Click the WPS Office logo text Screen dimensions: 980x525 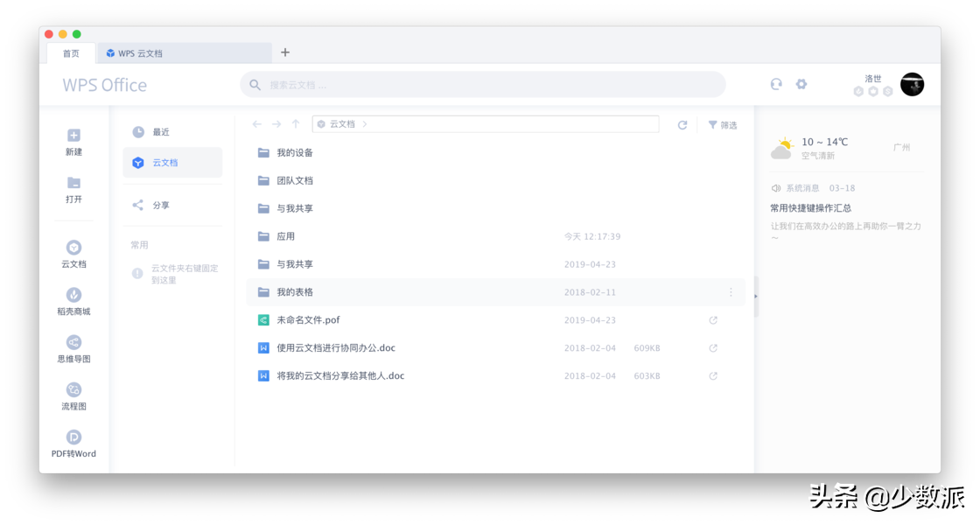point(104,85)
